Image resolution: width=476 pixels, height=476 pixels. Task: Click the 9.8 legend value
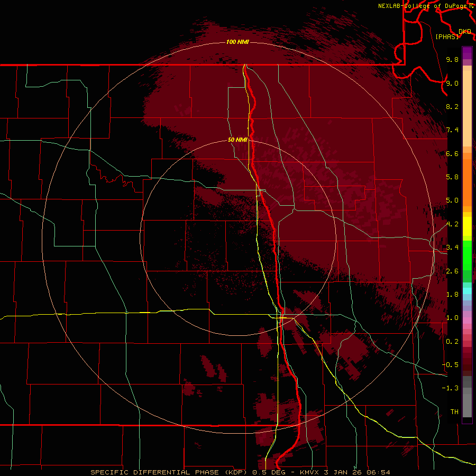(x=452, y=59)
